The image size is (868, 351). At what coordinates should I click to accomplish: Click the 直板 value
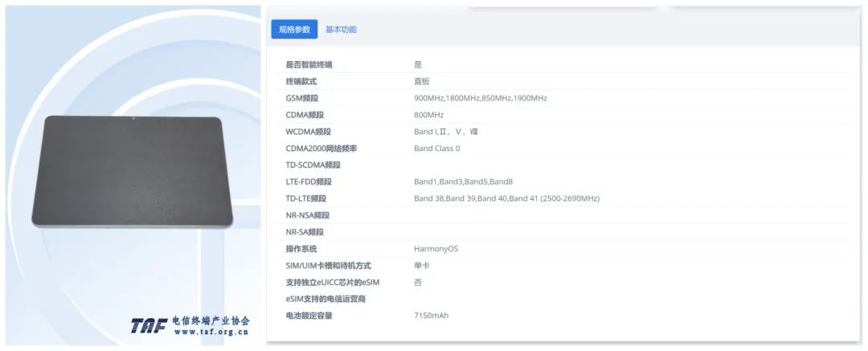[x=422, y=81]
